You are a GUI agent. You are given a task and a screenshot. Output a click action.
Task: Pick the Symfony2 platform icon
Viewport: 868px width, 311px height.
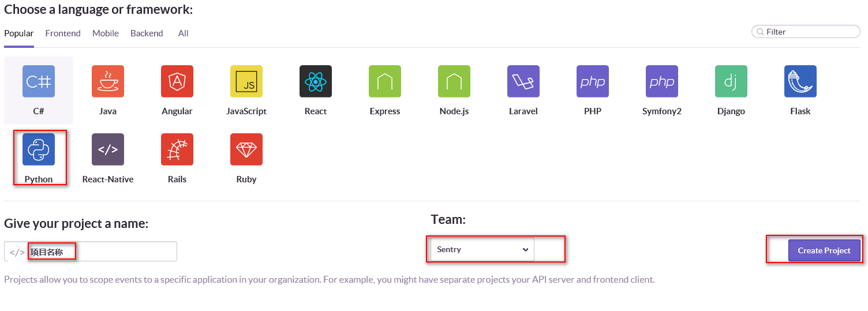662,81
